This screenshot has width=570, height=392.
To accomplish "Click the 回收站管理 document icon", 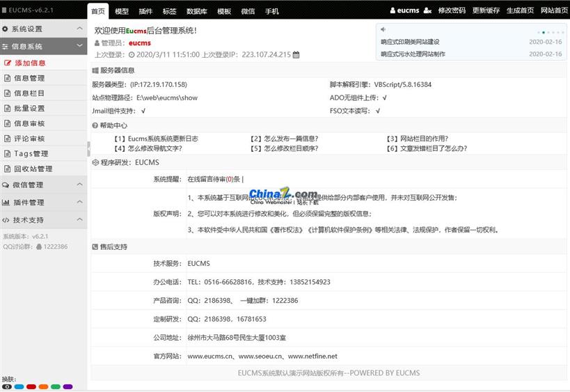I will pos(8,168).
